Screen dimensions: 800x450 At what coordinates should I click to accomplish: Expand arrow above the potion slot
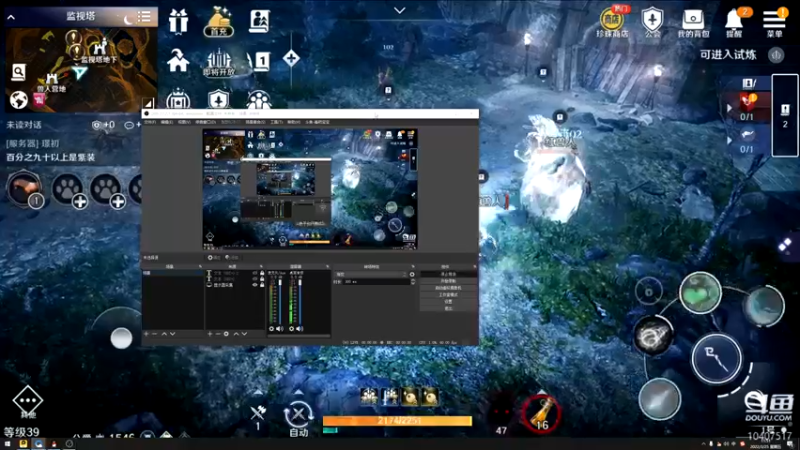[542, 392]
